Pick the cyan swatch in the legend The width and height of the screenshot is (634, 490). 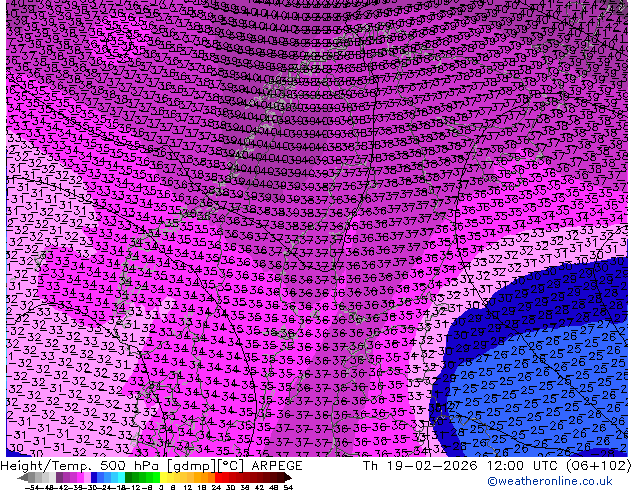tap(121, 478)
